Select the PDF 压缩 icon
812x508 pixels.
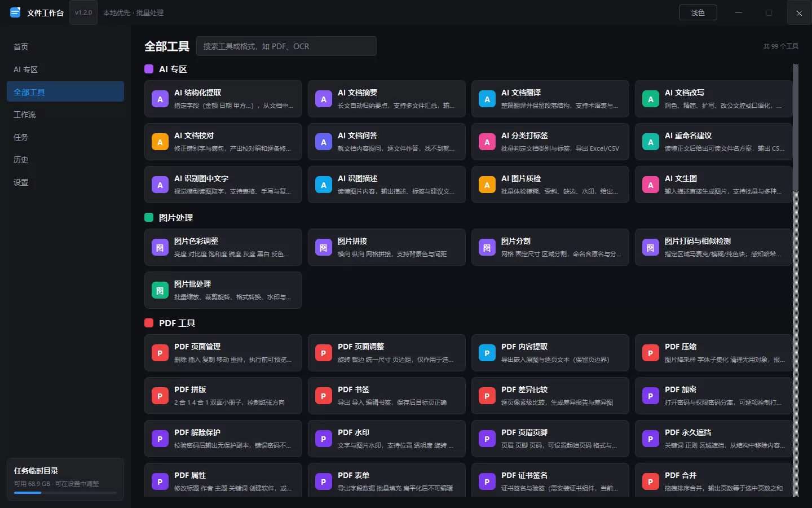coord(651,353)
